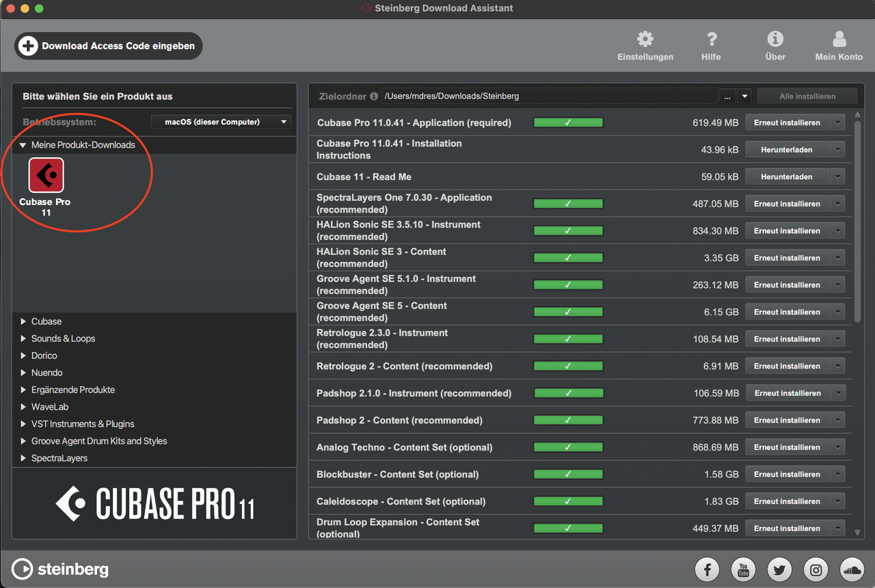Click the Cubase Pro 11 banner
The height and width of the screenshot is (588, 875).
pos(154,504)
